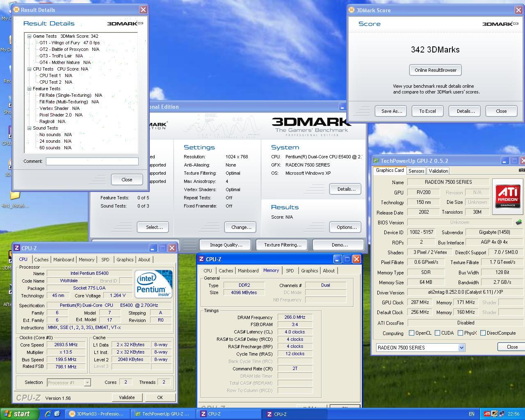Click the CPU-Z memory window title icon
The image size is (525, 420).
pyautogui.click(x=201, y=259)
